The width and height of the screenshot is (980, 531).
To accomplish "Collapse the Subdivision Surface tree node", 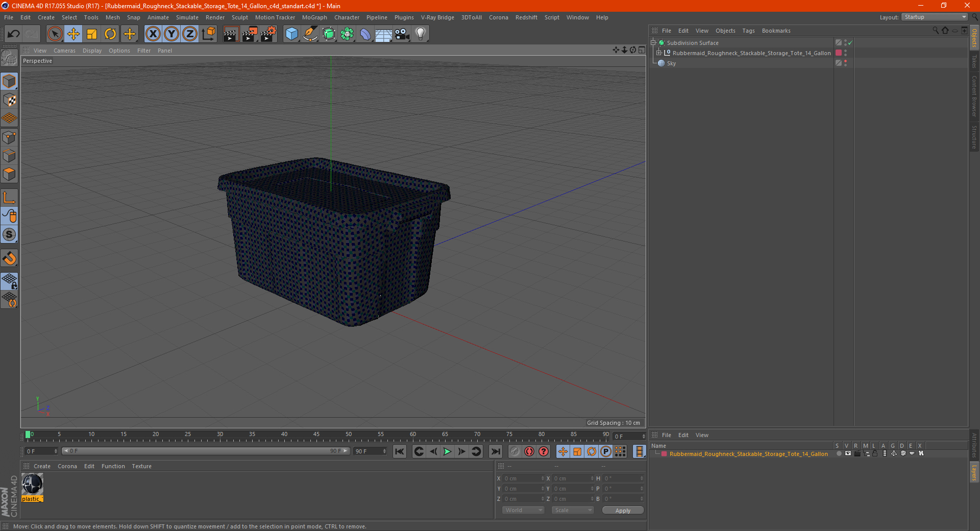I will [653, 43].
